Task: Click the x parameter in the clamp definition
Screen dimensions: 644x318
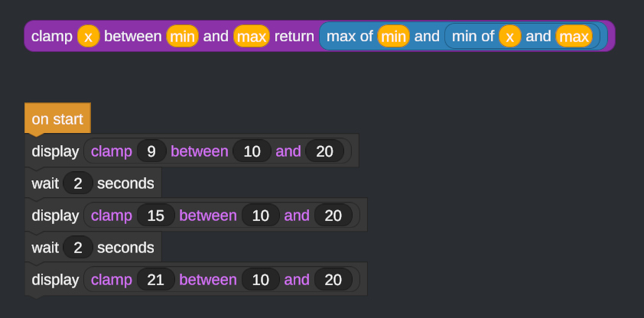Action: [x=88, y=36]
